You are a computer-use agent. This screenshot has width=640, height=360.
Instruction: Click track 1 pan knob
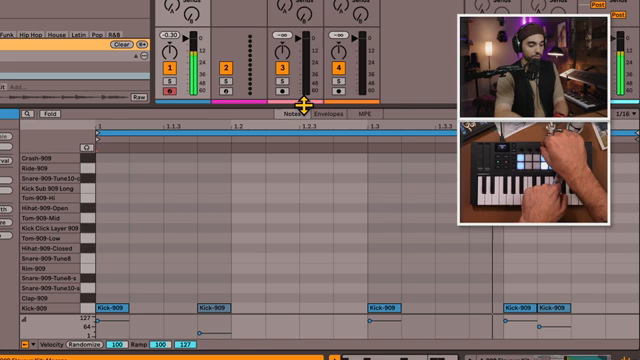(x=169, y=52)
